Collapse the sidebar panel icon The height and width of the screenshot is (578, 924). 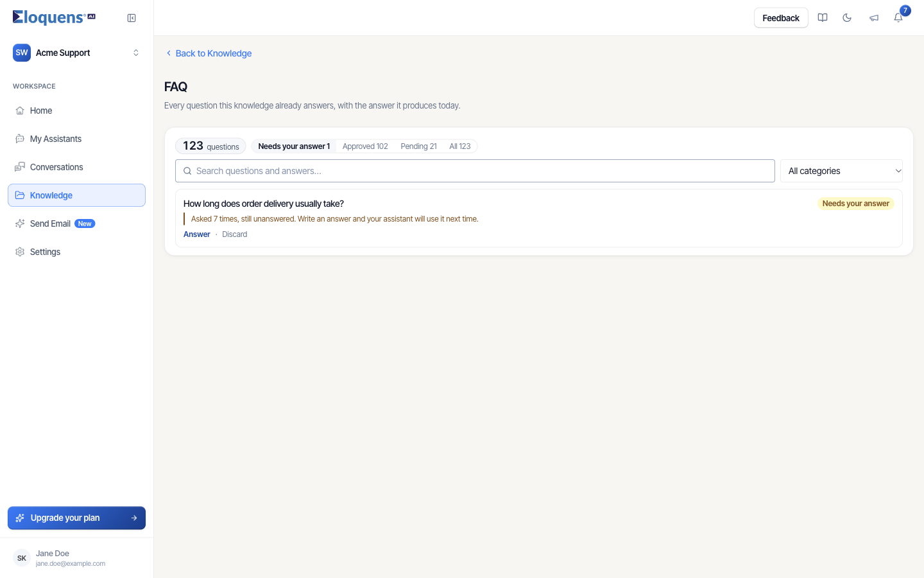132,18
